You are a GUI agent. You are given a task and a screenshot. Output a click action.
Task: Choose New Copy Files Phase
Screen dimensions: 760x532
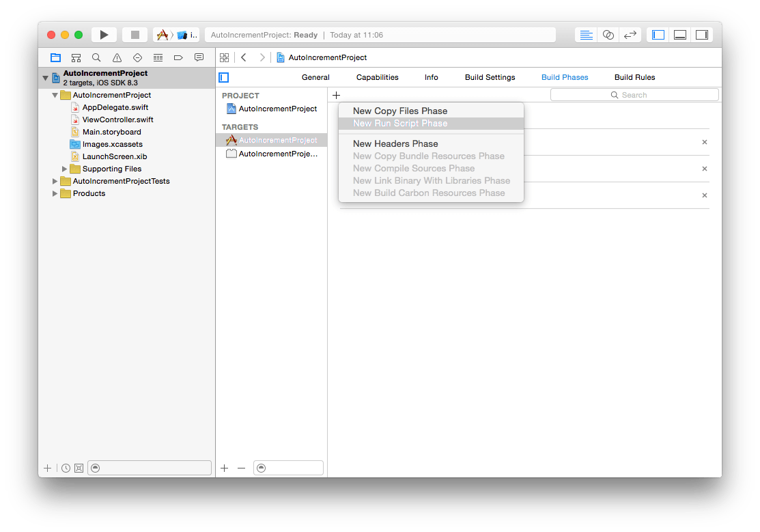[x=431, y=111]
